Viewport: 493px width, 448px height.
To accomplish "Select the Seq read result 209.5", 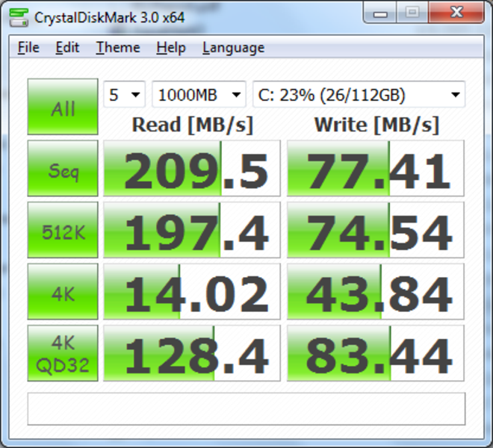I will pyautogui.click(x=192, y=168).
